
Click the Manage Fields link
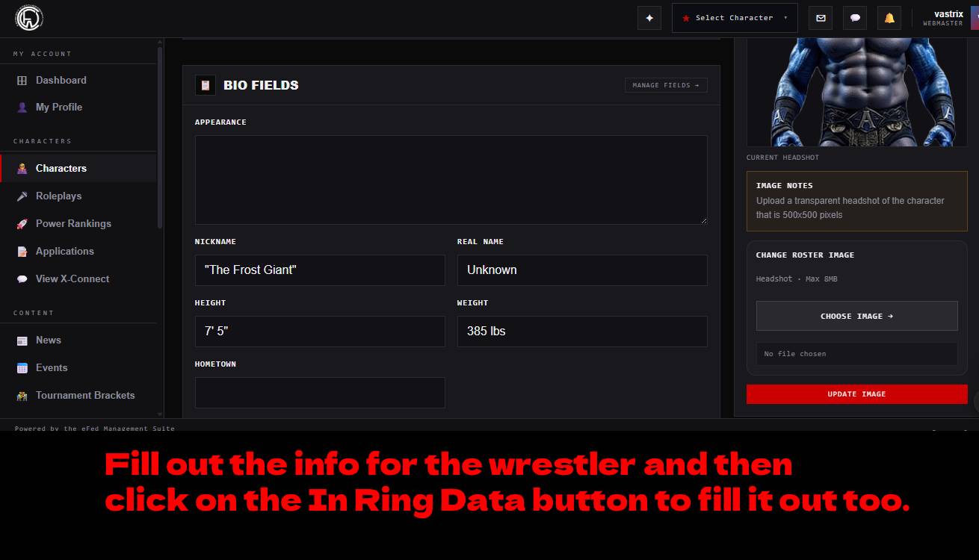[x=666, y=85]
